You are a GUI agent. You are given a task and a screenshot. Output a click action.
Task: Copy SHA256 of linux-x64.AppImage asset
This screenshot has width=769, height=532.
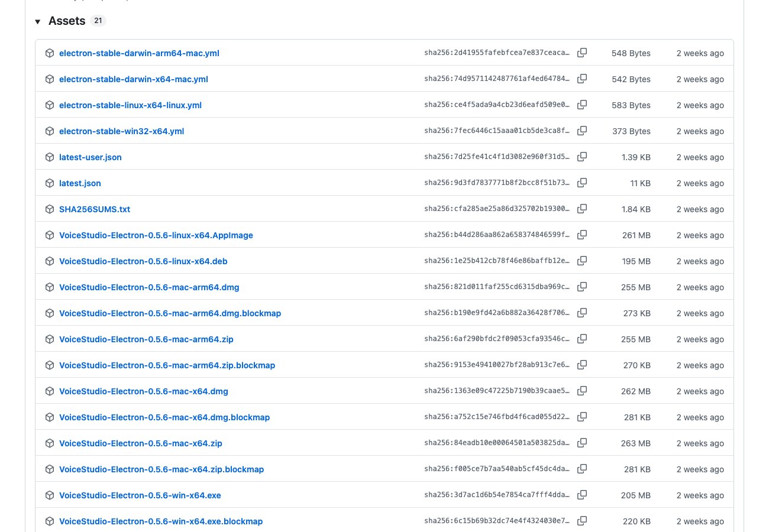[582, 235]
